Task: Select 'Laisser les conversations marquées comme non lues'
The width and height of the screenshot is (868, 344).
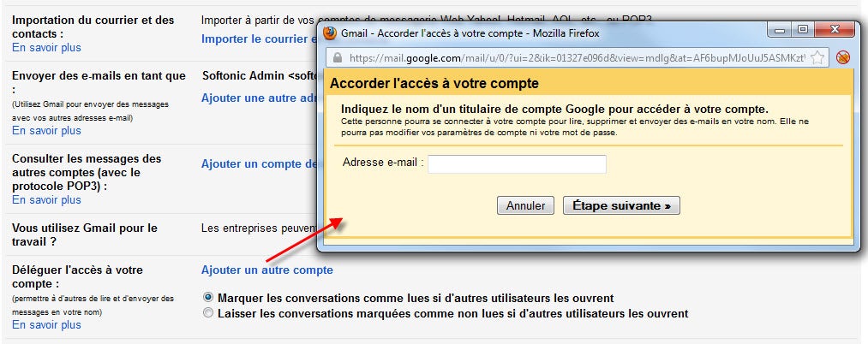Action: point(208,313)
